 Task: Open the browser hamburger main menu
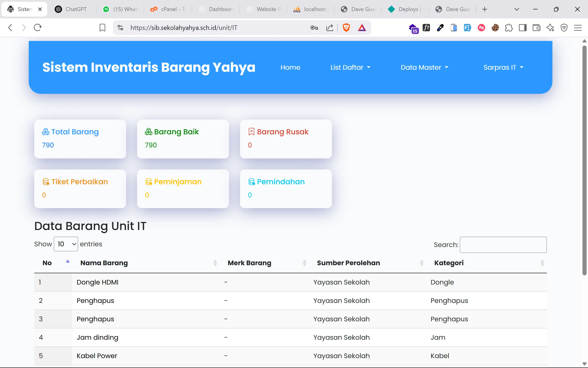(578, 28)
